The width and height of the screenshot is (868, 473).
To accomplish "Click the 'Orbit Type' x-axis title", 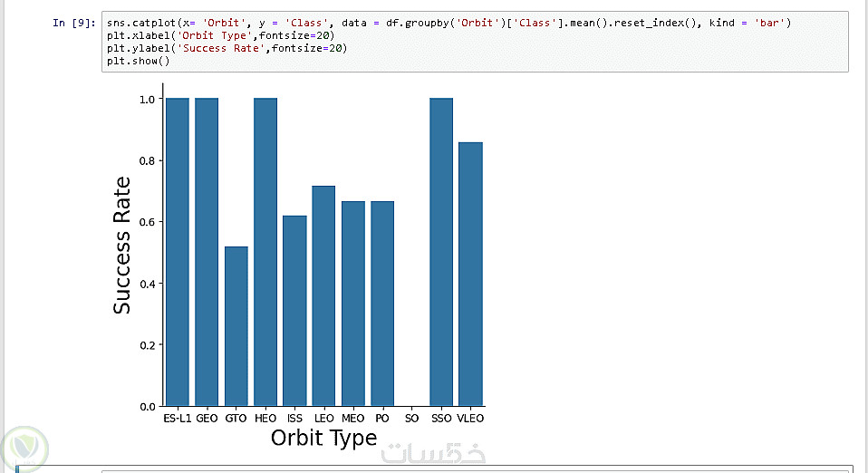I will point(323,438).
